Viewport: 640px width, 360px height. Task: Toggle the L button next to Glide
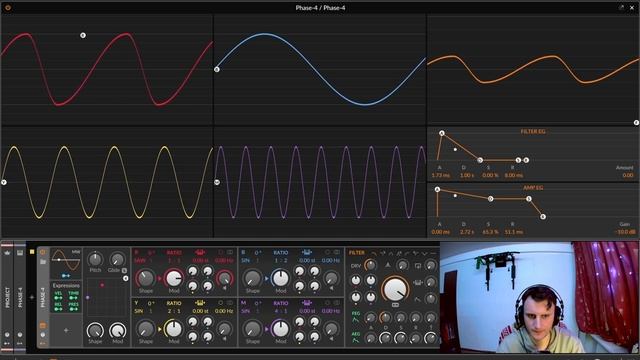[x=124, y=270]
